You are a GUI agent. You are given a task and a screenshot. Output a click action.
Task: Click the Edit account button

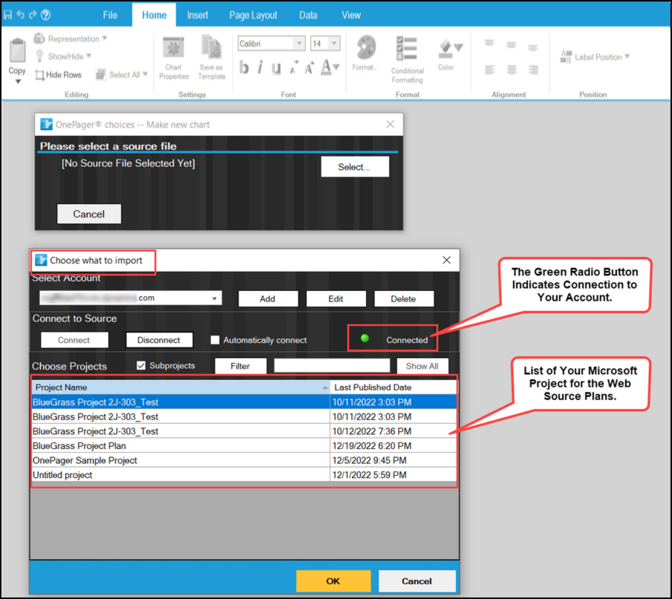pos(336,299)
